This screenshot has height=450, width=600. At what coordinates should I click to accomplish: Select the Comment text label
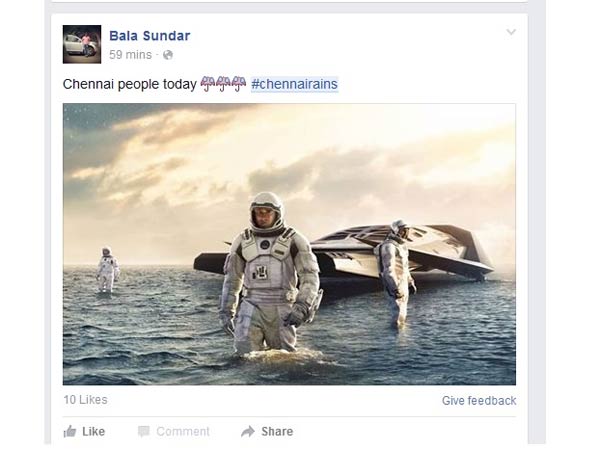[183, 432]
